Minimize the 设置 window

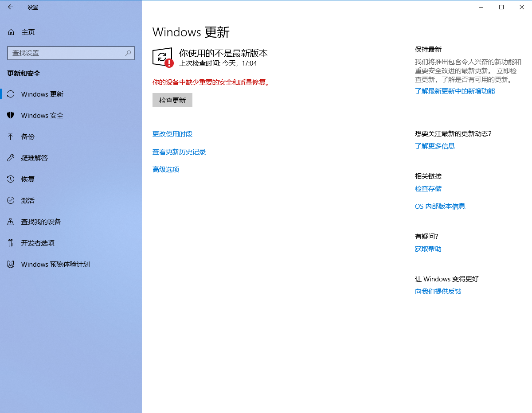(481, 7)
